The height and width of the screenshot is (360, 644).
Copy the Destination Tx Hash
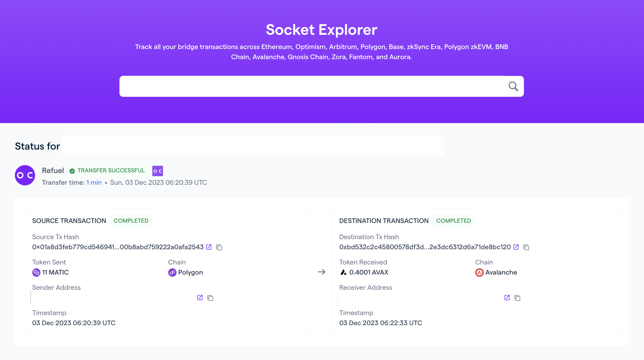click(x=526, y=247)
